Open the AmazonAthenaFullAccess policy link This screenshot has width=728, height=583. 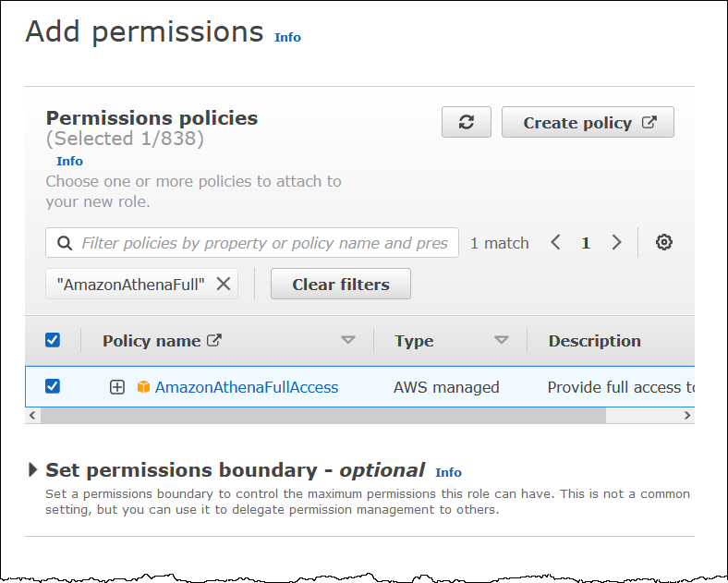247,387
